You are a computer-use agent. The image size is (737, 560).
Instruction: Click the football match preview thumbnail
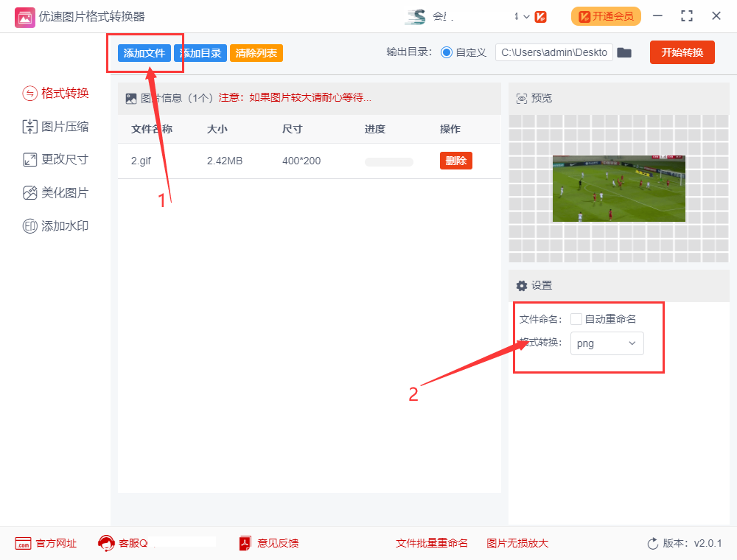[x=619, y=189]
